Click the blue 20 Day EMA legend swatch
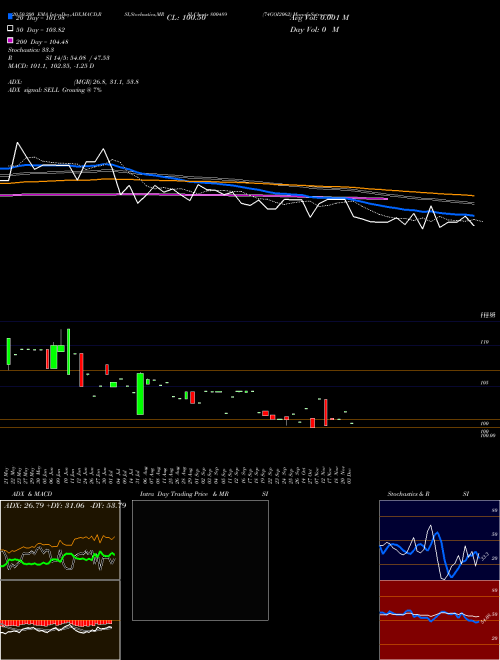 [10, 17]
